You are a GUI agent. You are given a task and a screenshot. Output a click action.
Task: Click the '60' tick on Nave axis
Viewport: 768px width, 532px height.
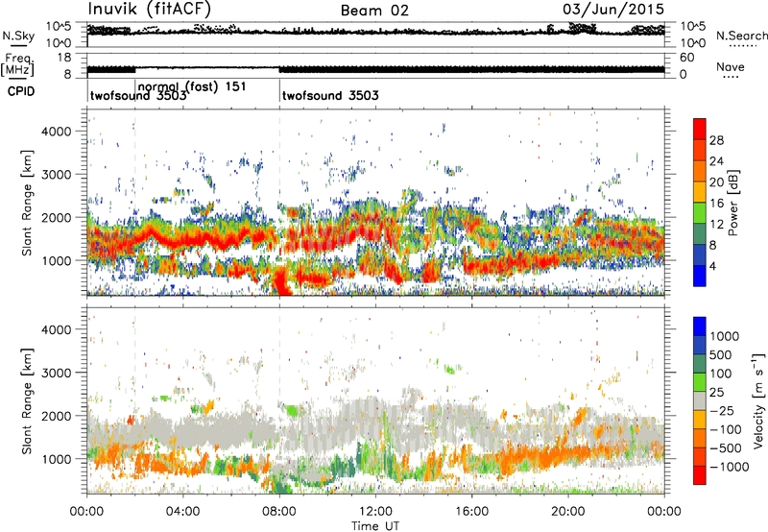pos(686,58)
